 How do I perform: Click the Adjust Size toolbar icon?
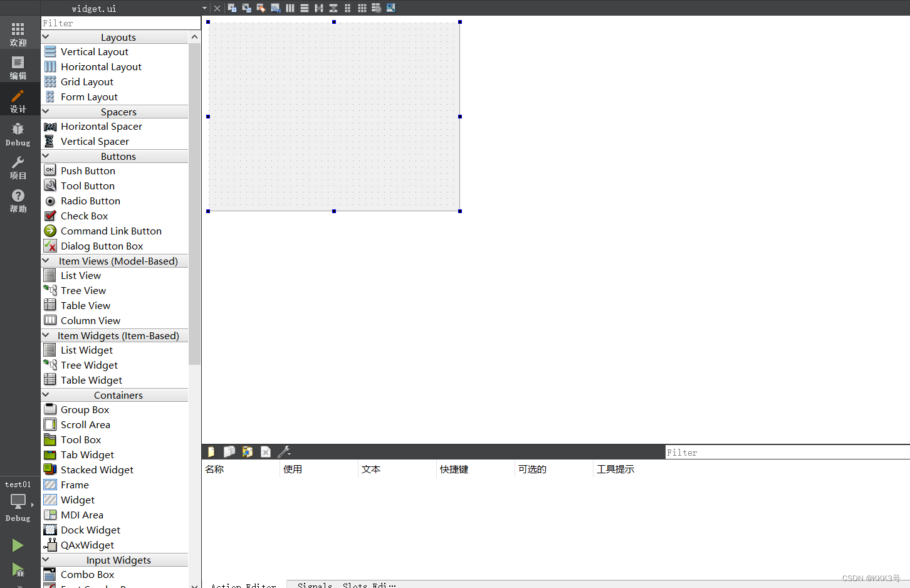pos(391,8)
